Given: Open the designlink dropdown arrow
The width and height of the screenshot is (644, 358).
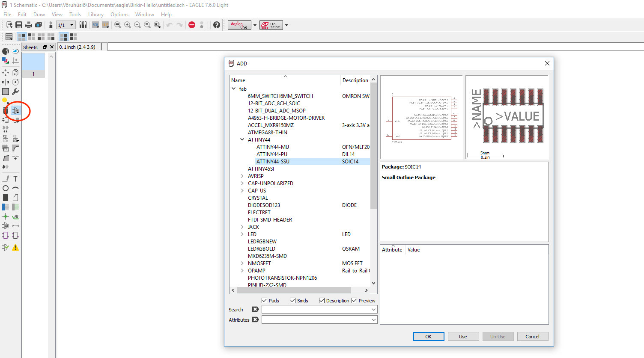Looking at the screenshot, I should click(255, 25).
